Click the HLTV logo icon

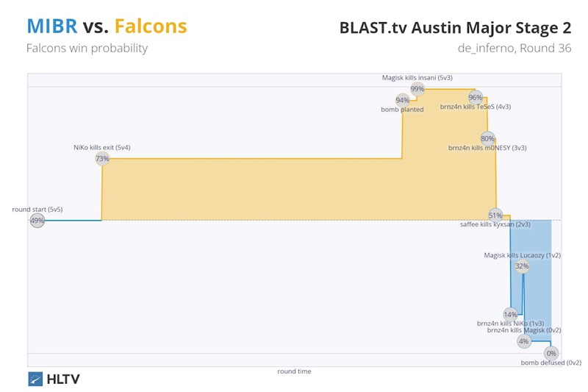click(35, 379)
